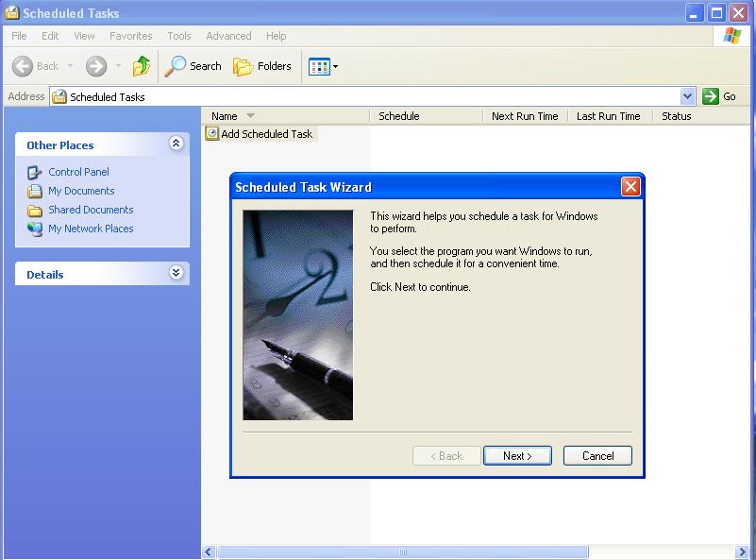The width and height of the screenshot is (756, 560).
Task: Collapse the Other Places section
Action: pos(176,144)
